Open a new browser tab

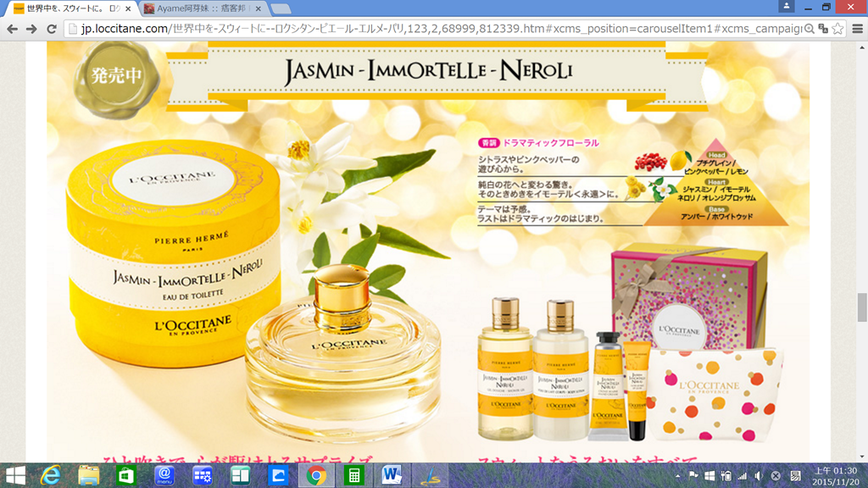tap(281, 8)
